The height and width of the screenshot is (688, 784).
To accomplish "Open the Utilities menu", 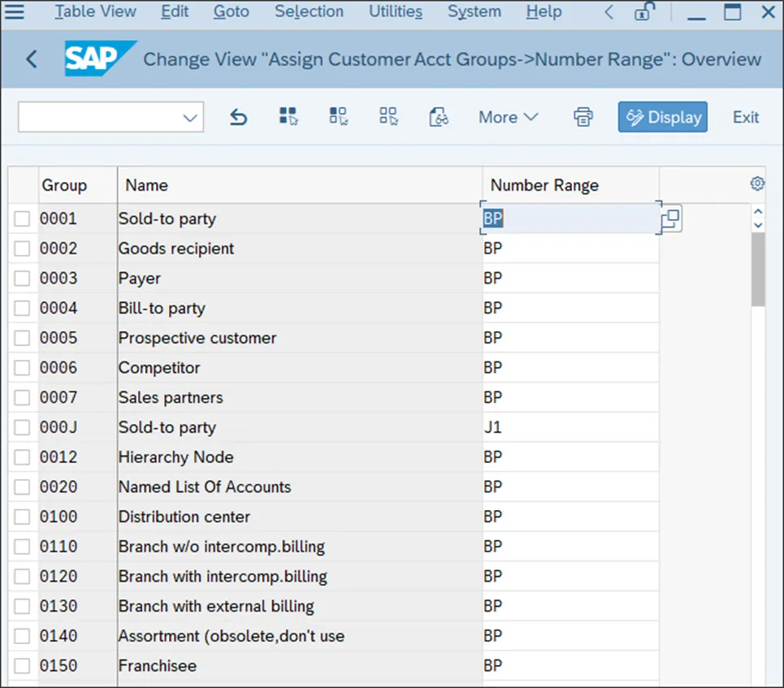I will coord(395,12).
